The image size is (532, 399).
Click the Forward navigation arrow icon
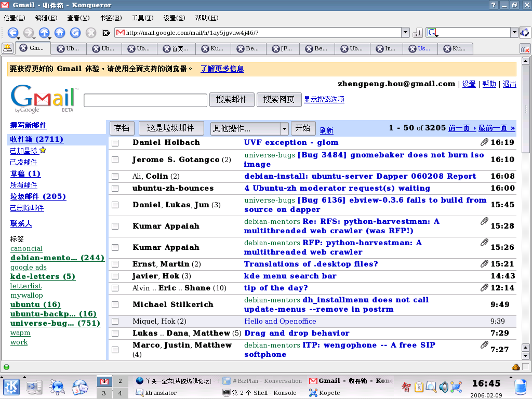pos(29,33)
